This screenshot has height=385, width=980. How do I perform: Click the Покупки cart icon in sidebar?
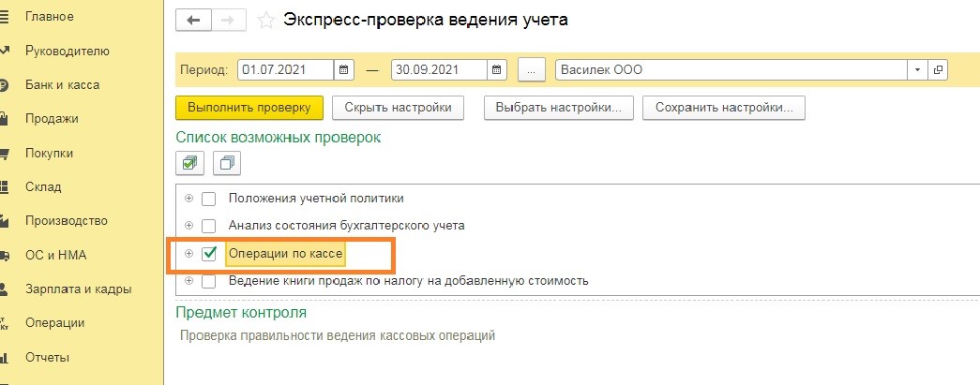click(x=4, y=153)
